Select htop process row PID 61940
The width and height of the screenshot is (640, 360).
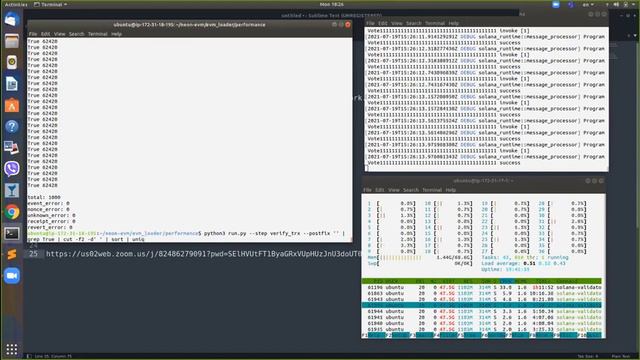coord(482,323)
